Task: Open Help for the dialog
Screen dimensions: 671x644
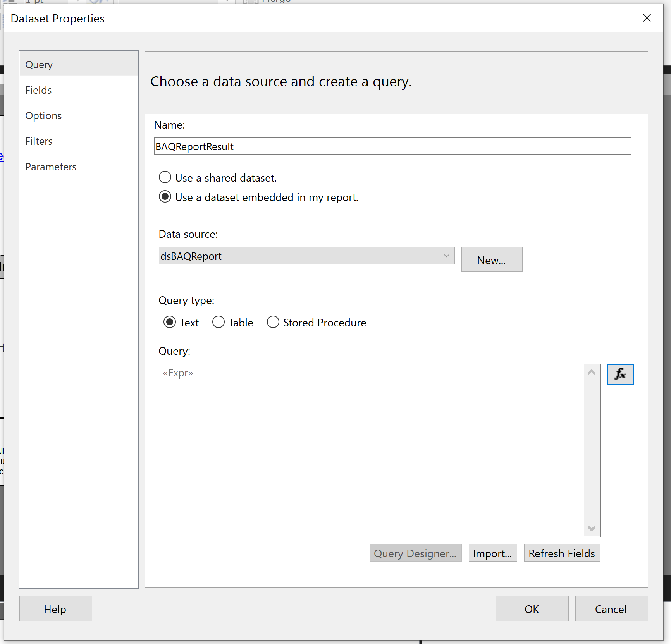Action: tap(55, 609)
